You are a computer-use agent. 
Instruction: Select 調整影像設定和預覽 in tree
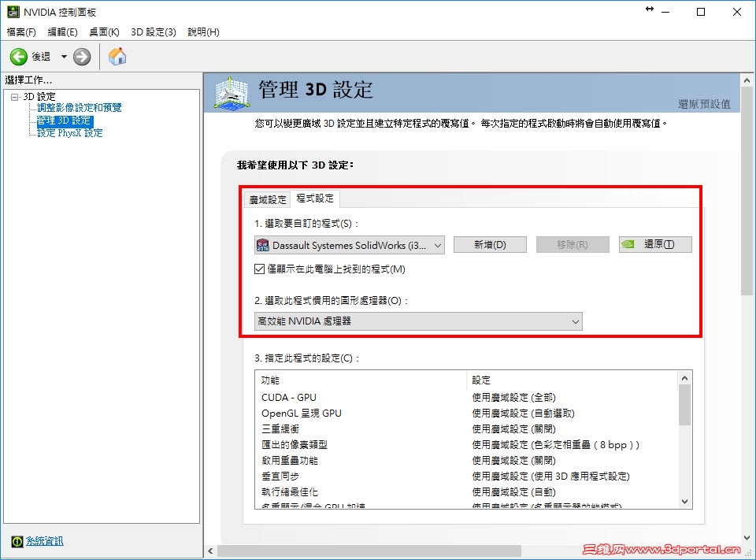[x=80, y=108]
